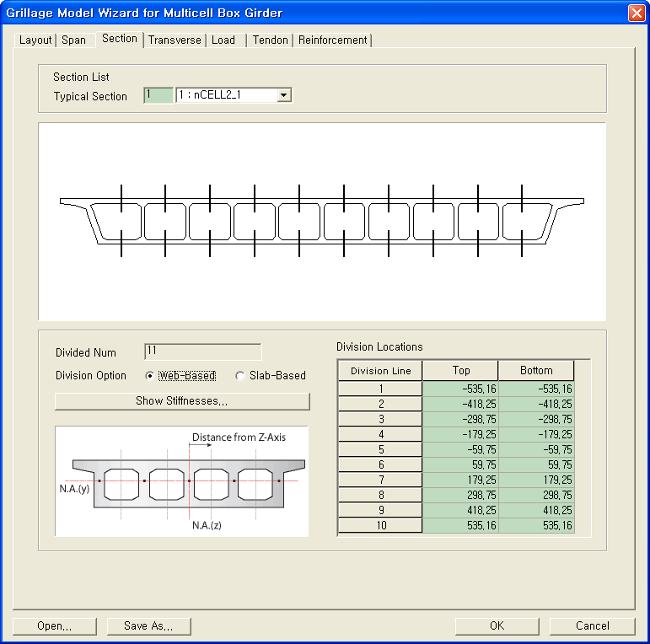Click the Typical Section number field

[158, 95]
